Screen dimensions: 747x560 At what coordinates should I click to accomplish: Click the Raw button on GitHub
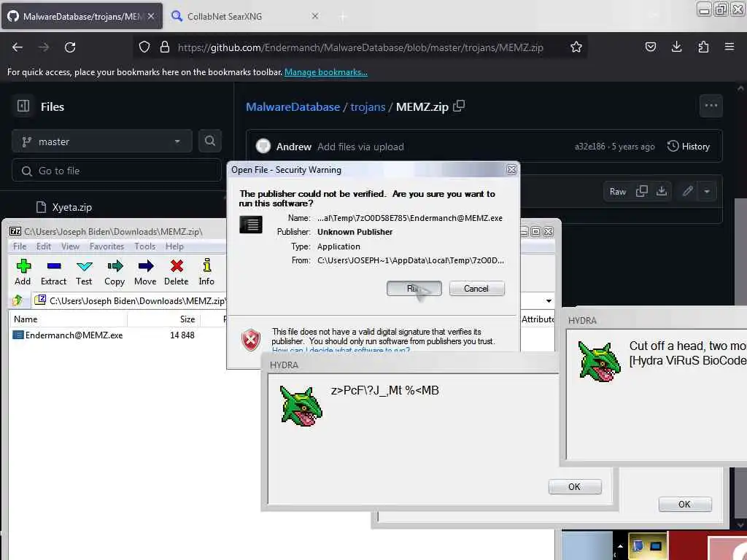point(618,192)
